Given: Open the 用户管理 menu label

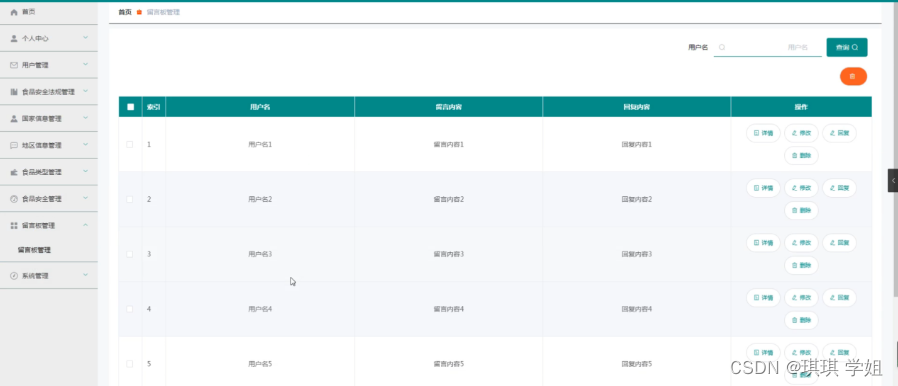Looking at the screenshot, I should [x=35, y=65].
